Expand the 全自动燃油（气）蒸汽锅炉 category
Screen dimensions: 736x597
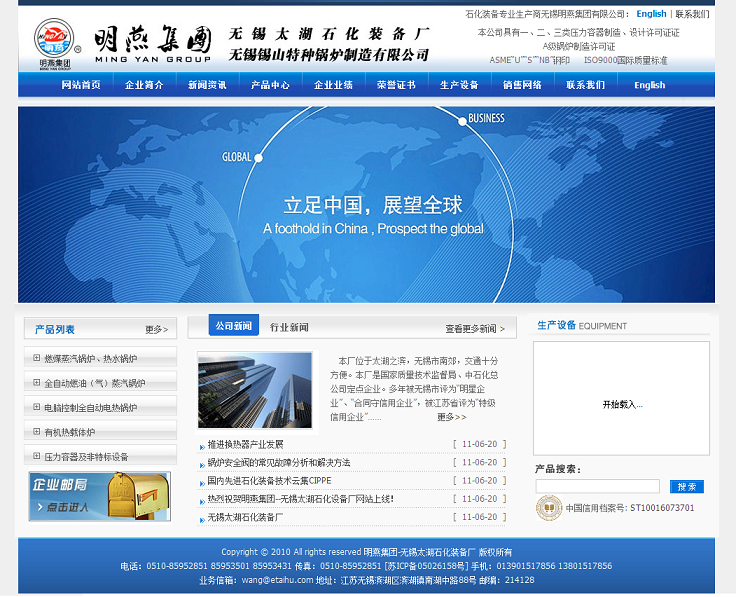[x=37, y=383]
